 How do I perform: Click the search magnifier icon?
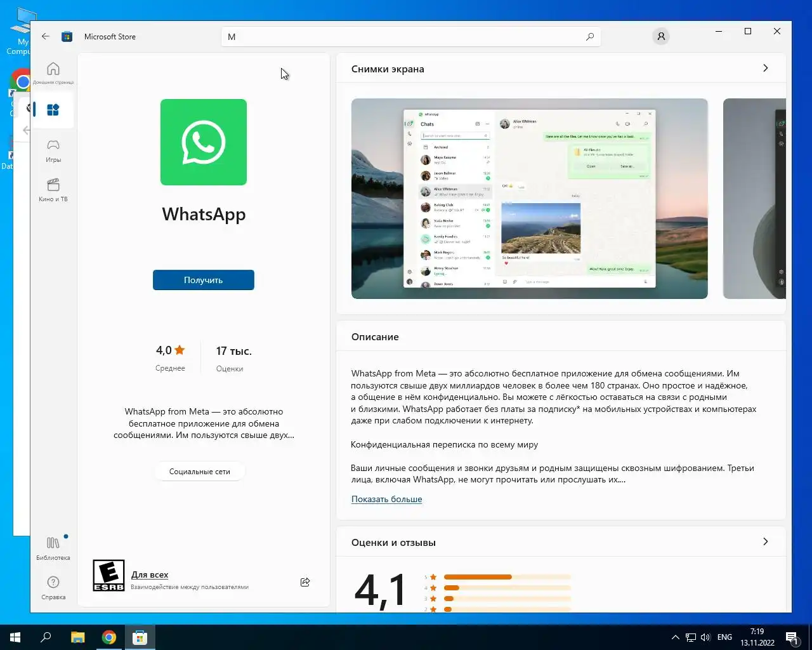(x=590, y=37)
